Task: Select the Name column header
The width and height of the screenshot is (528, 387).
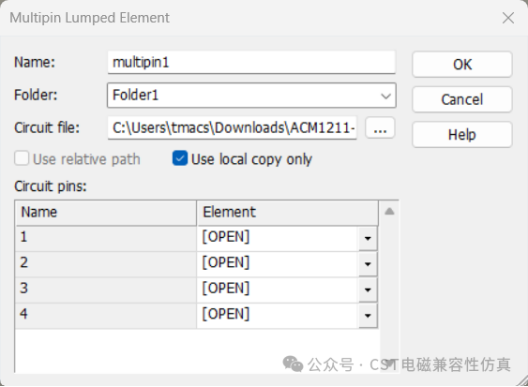Action: click(x=106, y=213)
